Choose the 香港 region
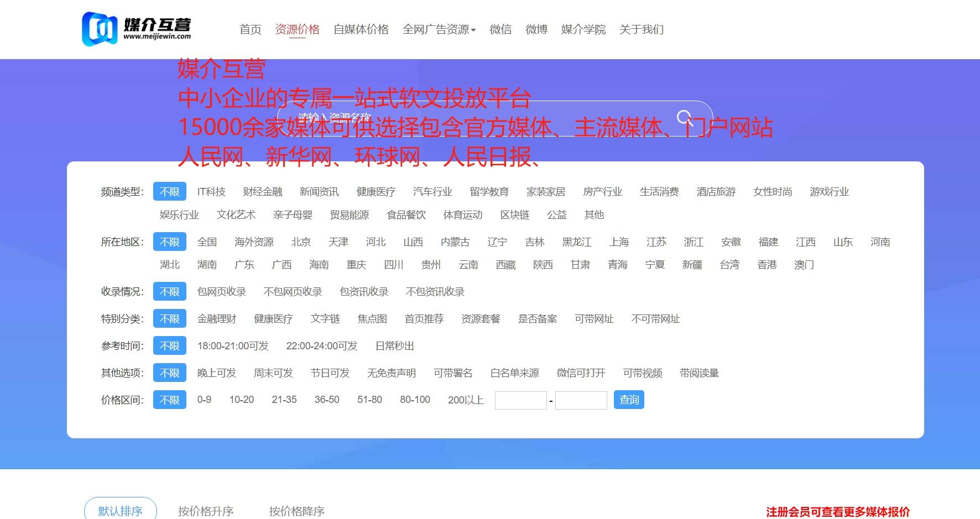Screen dimensions: 980x519 [x=767, y=265]
